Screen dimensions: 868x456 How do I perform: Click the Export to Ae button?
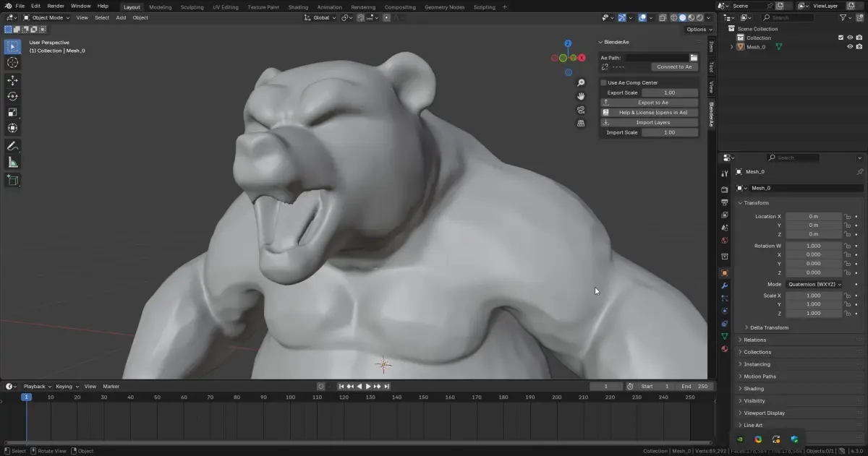(650, 103)
